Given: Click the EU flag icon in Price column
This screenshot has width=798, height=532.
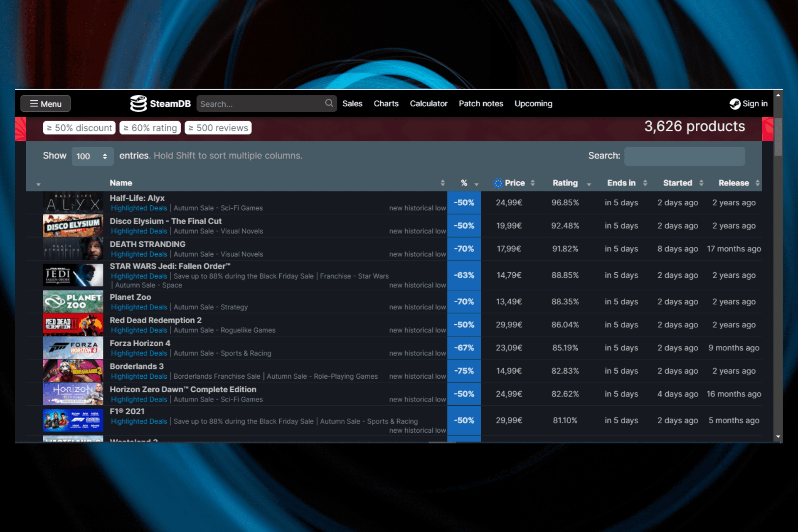Looking at the screenshot, I should (497, 183).
